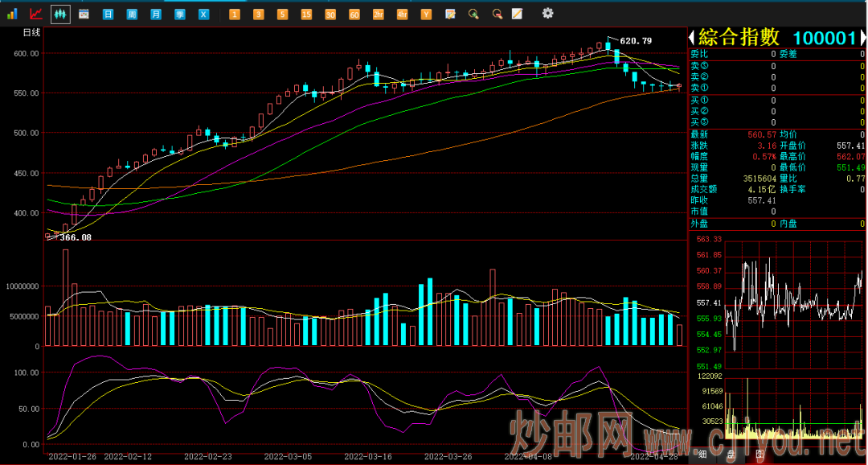Select the candlestick chart mode
Screen dimensions: 868x465
pos(60,14)
